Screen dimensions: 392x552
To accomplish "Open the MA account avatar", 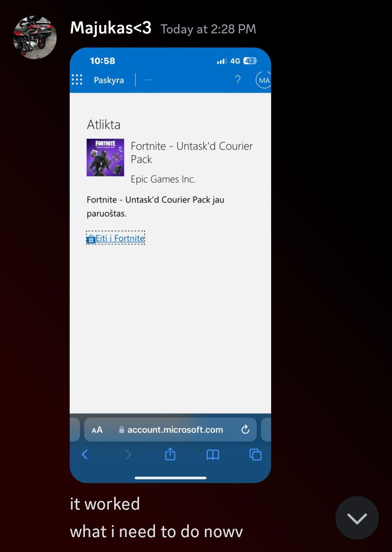I will (264, 80).
